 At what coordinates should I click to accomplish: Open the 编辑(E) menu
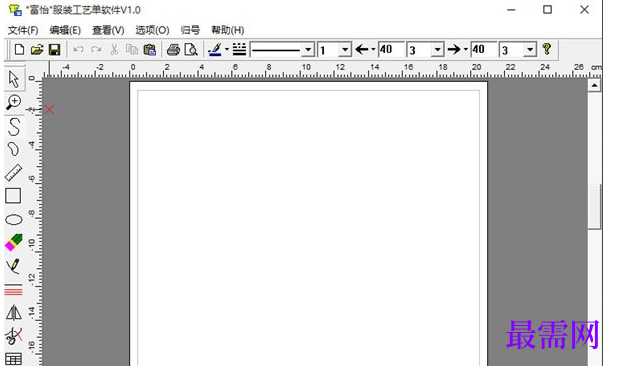[65, 30]
